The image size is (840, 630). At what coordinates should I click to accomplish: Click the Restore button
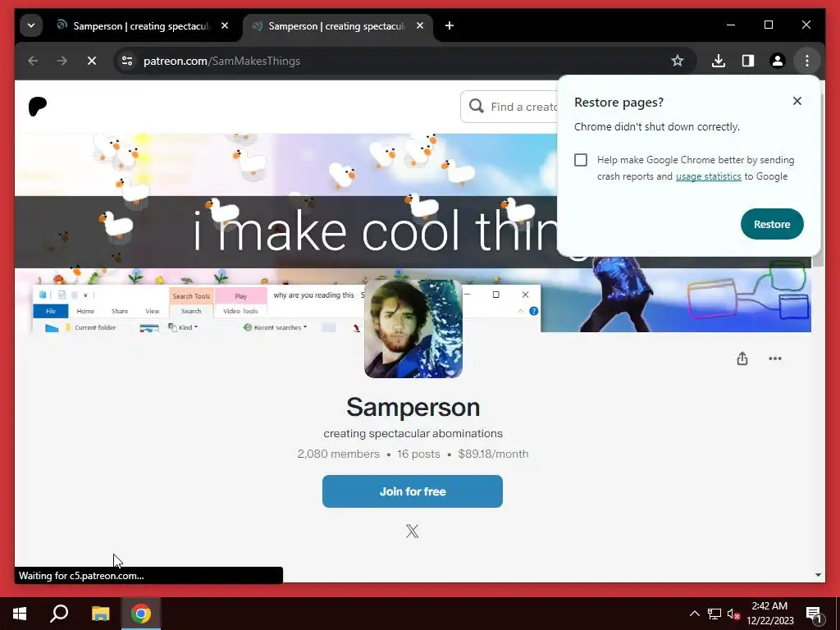point(772,224)
